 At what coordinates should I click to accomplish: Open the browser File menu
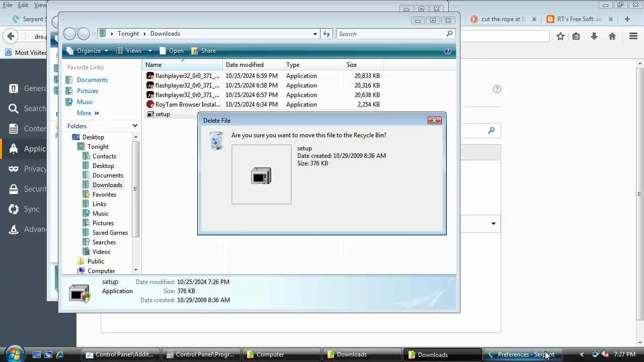[x=8, y=5]
